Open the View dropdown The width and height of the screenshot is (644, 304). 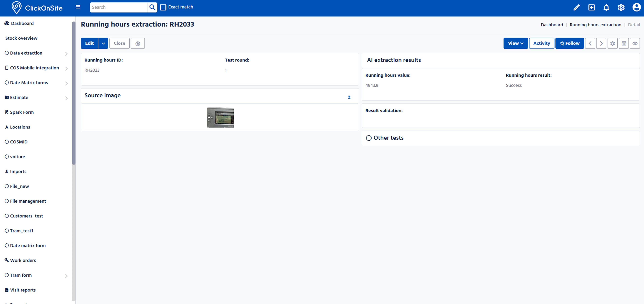(516, 43)
